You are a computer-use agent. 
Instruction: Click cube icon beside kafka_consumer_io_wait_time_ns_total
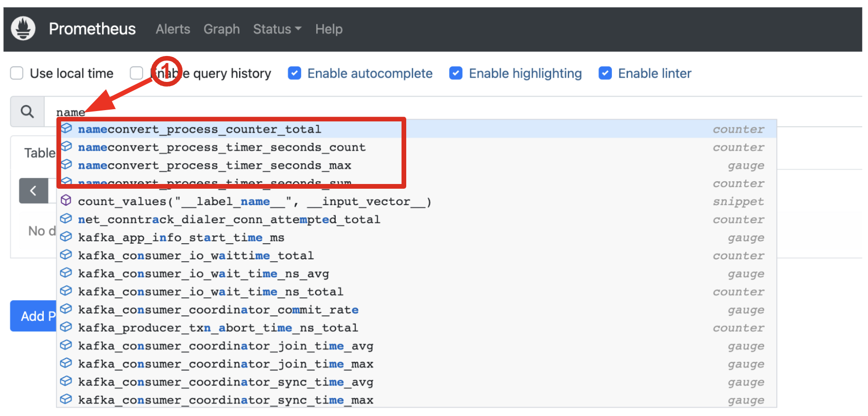pyautogui.click(x=66, y=291)
